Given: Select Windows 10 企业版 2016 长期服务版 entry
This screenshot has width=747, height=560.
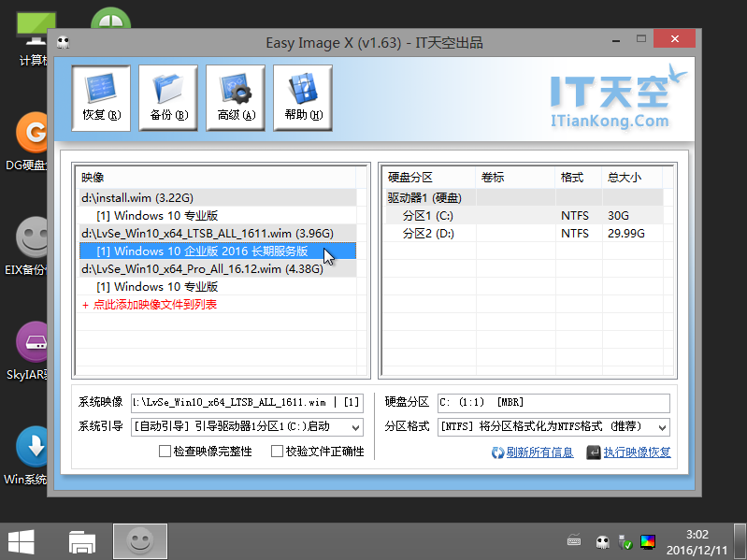Looking at the screenshot, I should tap(218, 251).
